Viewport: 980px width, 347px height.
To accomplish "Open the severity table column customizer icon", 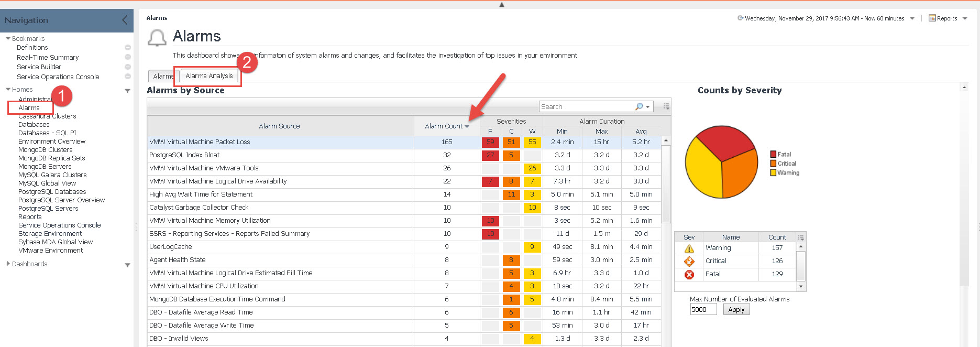I will (x=800, y=237).
